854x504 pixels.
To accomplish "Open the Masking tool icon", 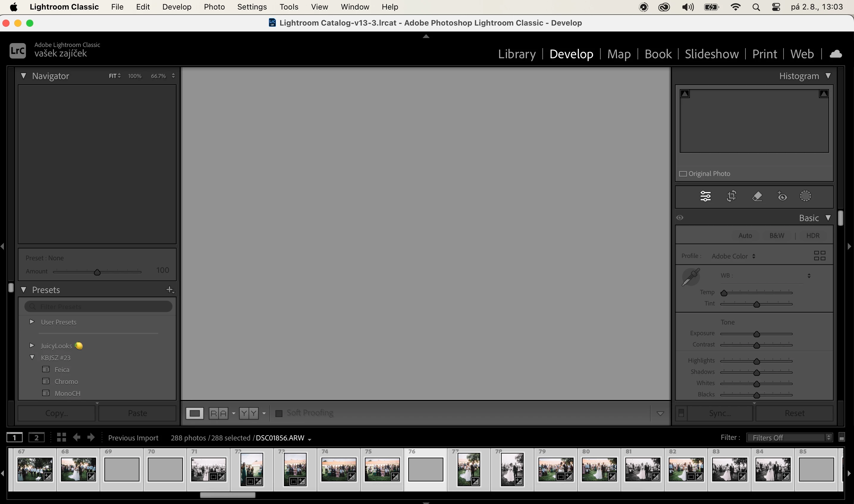I will (x=806, y=196).
